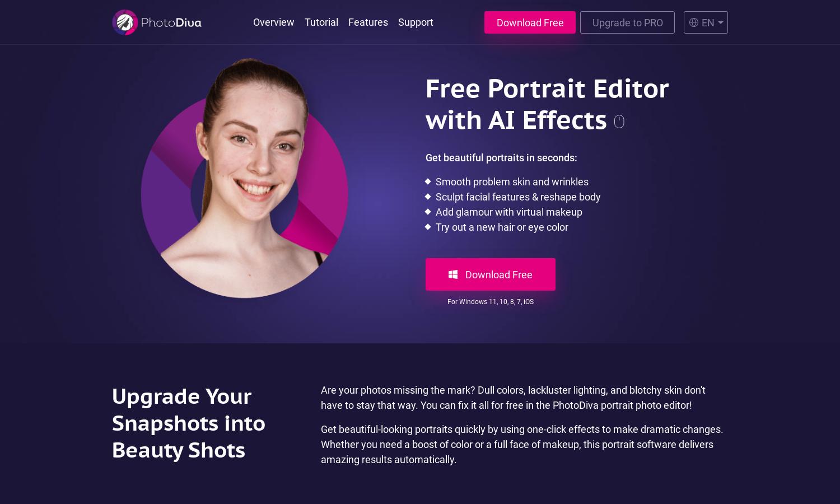Image resolution: width=840 pixels, height=504 pixels.
Task: Click the diamond bullet before Try out a new hair
Action: click(428, 227)
